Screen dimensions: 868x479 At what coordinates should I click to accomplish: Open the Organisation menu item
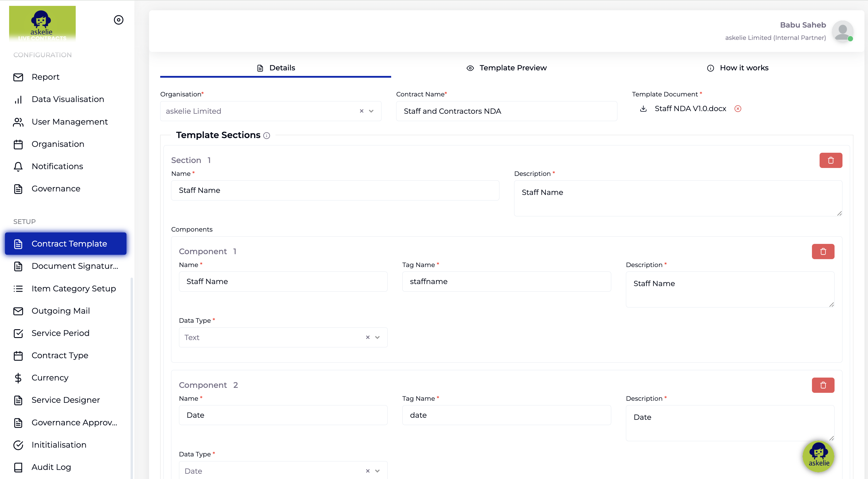click(x=58, y=144)
